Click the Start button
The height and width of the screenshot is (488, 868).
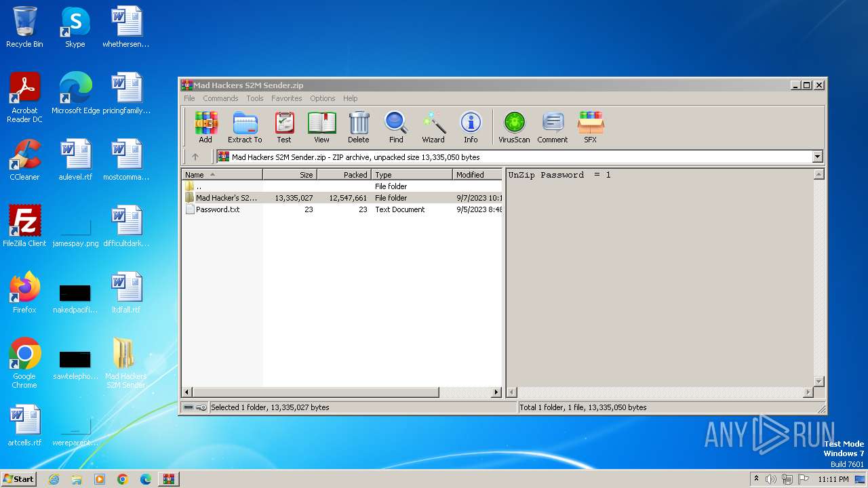click(19, 479)
